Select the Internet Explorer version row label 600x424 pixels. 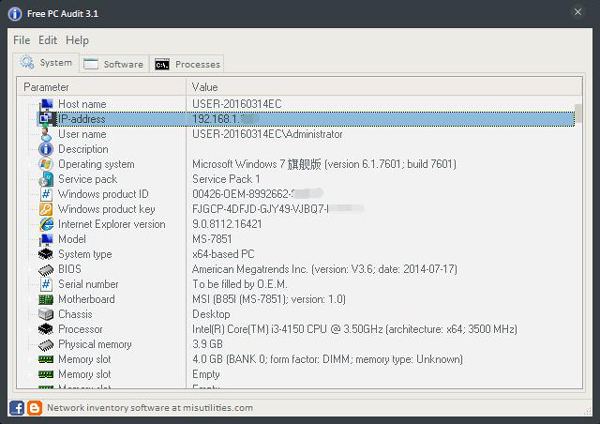point(112,224)
